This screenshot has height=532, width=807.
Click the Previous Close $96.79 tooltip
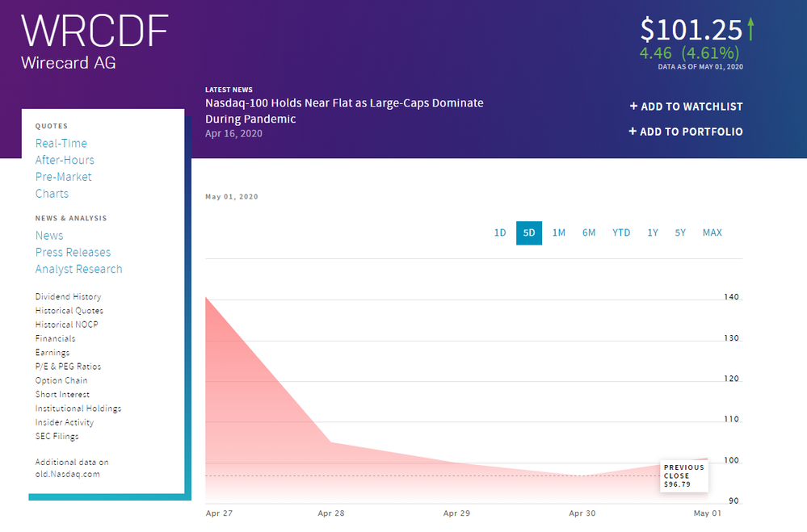[x=683, y=475]
